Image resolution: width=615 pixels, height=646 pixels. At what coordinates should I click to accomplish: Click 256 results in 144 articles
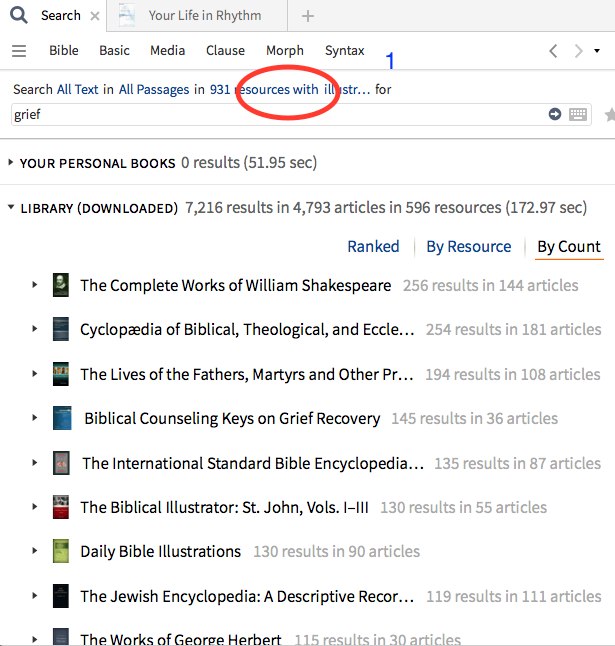[x=491, y=285]
